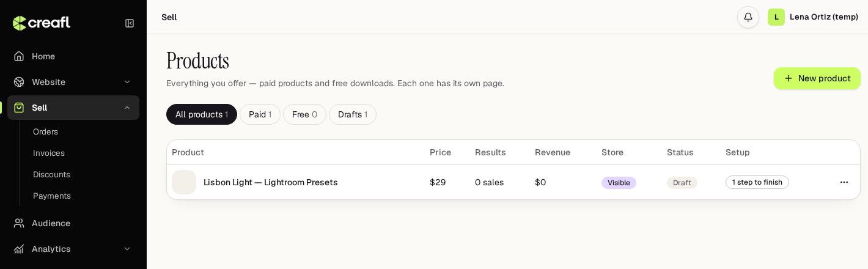Collapse the Sell menu chevron
Viewport: 868px width, 269px height.
pos(127,108)
